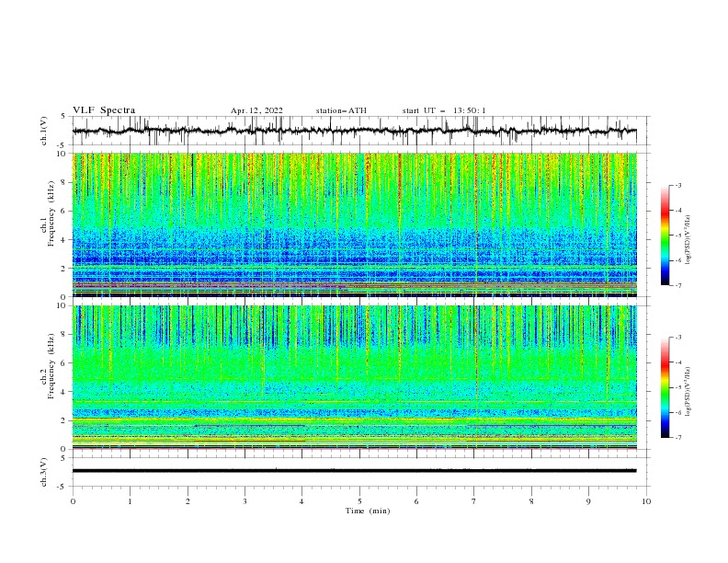Click the '-7' tick on ch.1 color bar
This screenshot has width=728, height=563.
pyautogui.click(x=677, y=285)
